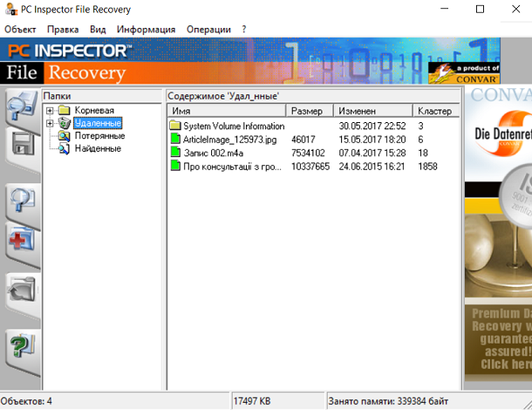Open help with the question mark icon

tap(20, 347)
